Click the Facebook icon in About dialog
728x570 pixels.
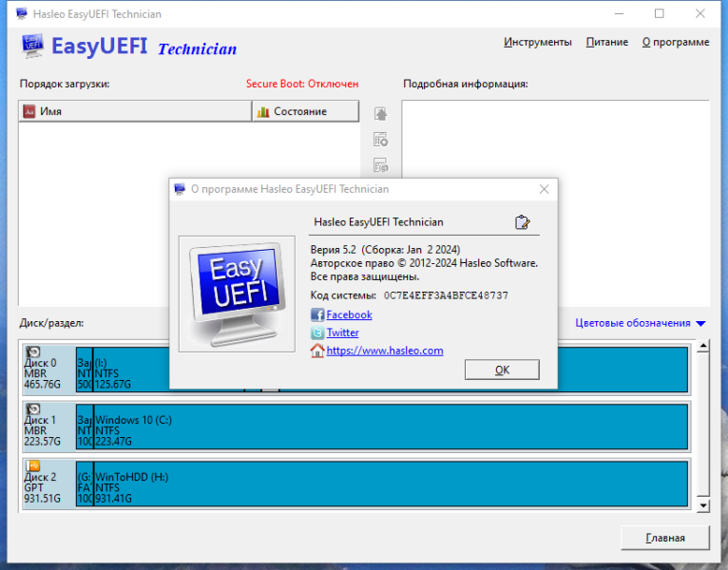[x=317, y=314]
